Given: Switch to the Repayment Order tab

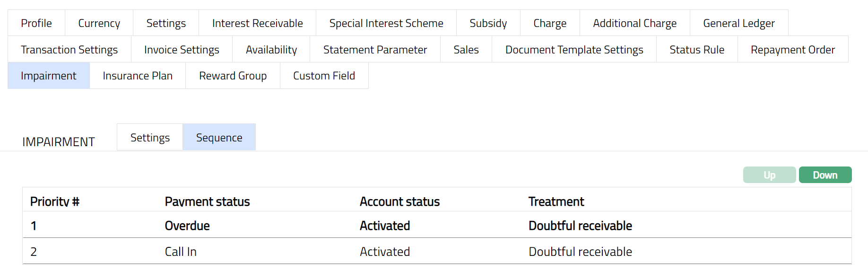Looking at the screenshot, I should (x=792, y=50).
